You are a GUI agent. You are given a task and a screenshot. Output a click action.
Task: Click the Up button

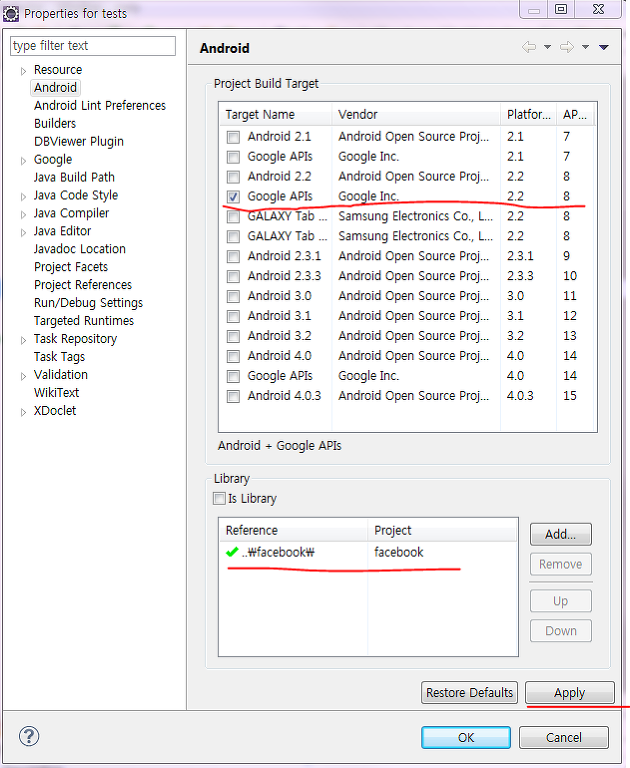pos(561,601)
